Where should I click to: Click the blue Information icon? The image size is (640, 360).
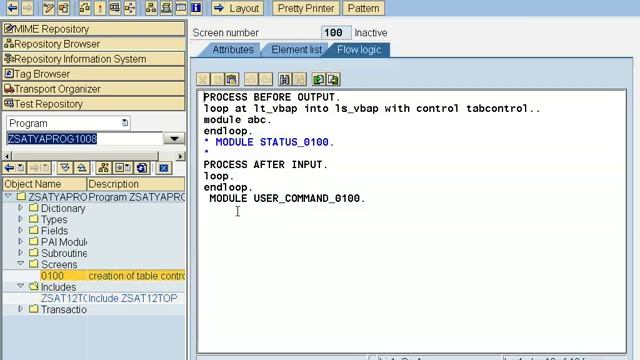[196, 7]
